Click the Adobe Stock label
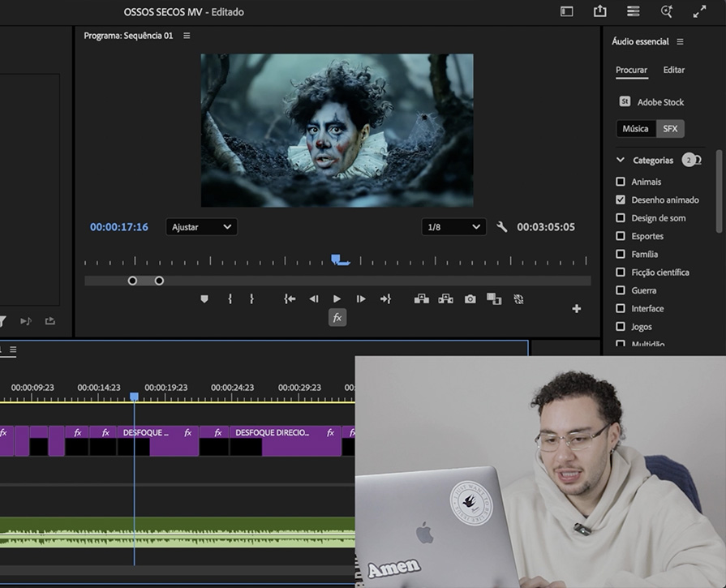 pyautogui.click(x=660, y=102)
